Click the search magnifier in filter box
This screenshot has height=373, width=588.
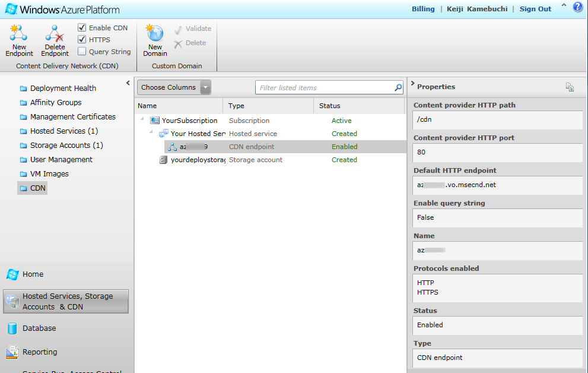pyautogui.click(x=398, y=88)
